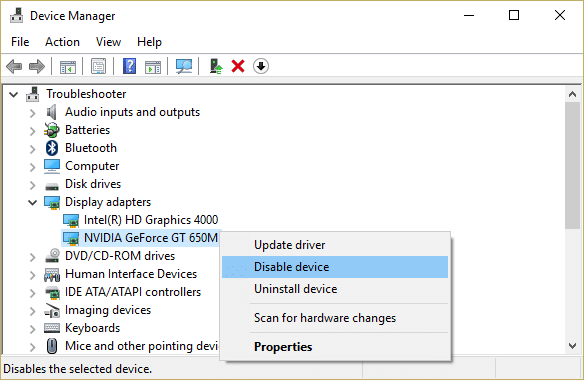Click the Troubleshooter computer icon
This screenshot has width=584, height=380.
(x=32, y=94)
